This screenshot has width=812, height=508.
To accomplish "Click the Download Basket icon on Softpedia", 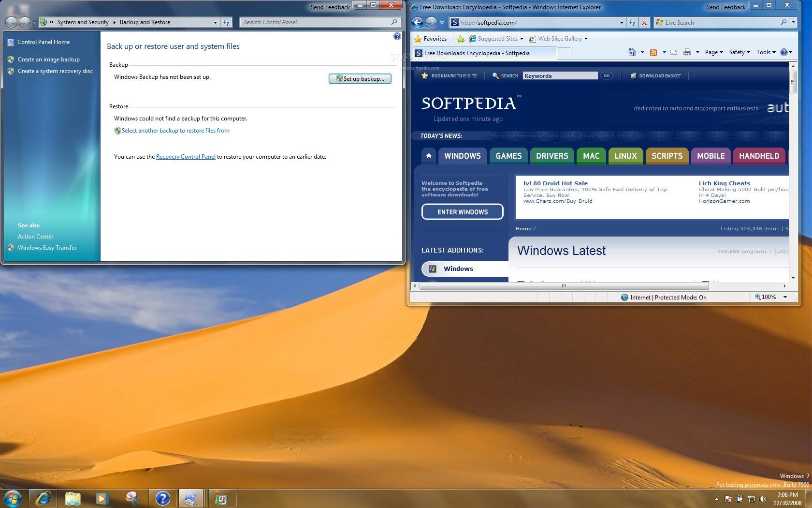I will pyautogui.click(x=633, y=75).
